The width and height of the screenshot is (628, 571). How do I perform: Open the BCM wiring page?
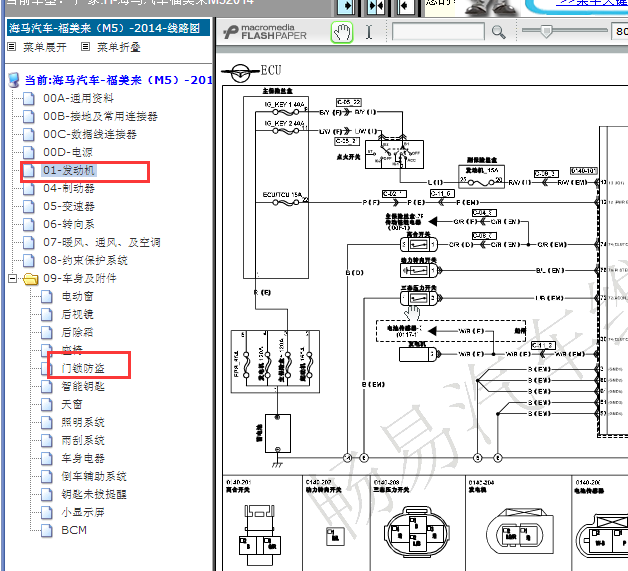tap(74, 530)
